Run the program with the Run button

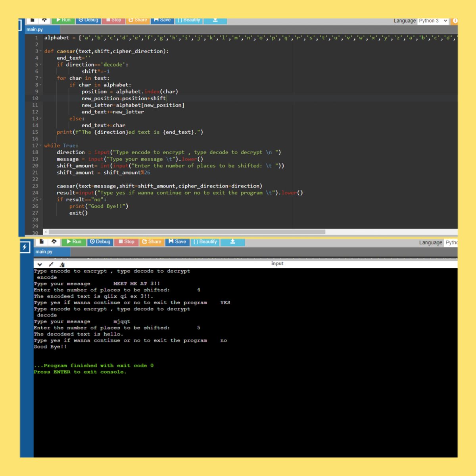point(63,20)
